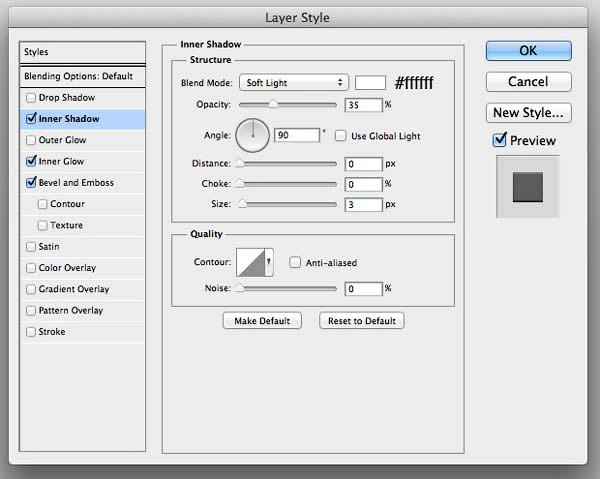Select the Outer Glow style label

click(x=62, y=140)
